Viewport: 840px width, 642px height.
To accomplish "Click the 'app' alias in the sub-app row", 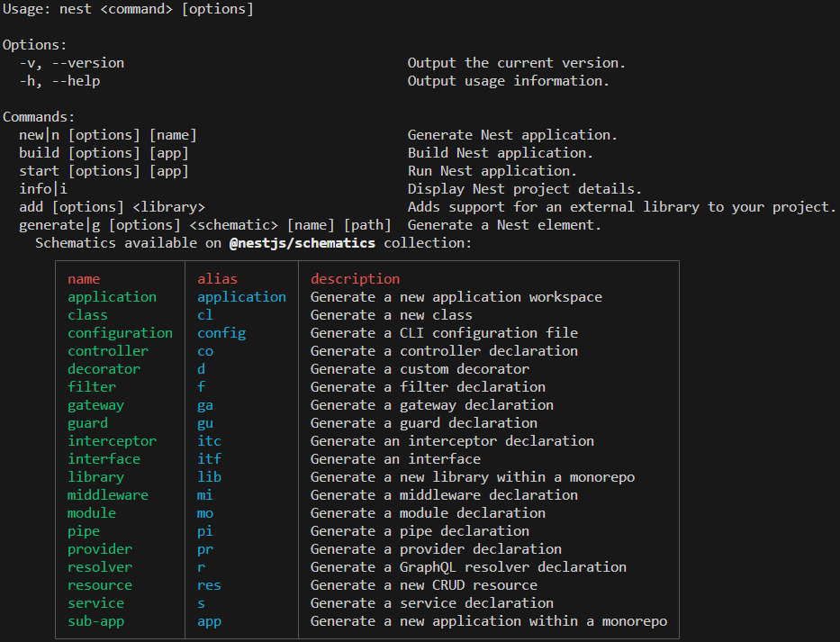I will pos(209,621).
